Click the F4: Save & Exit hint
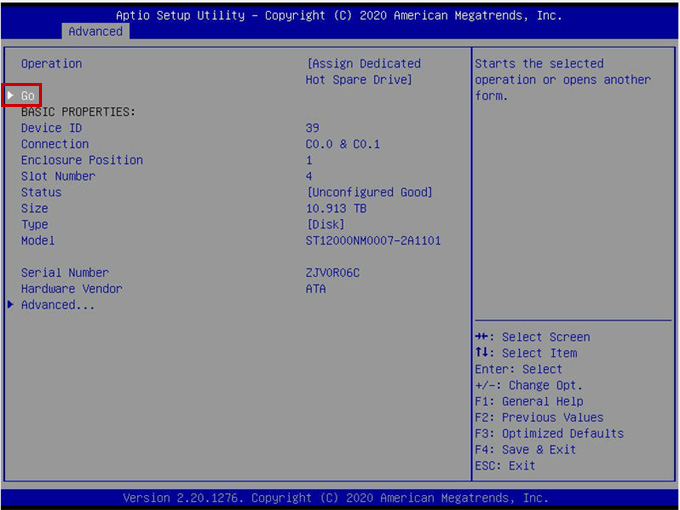The image size is (680, 510). [x=525, y=450]
